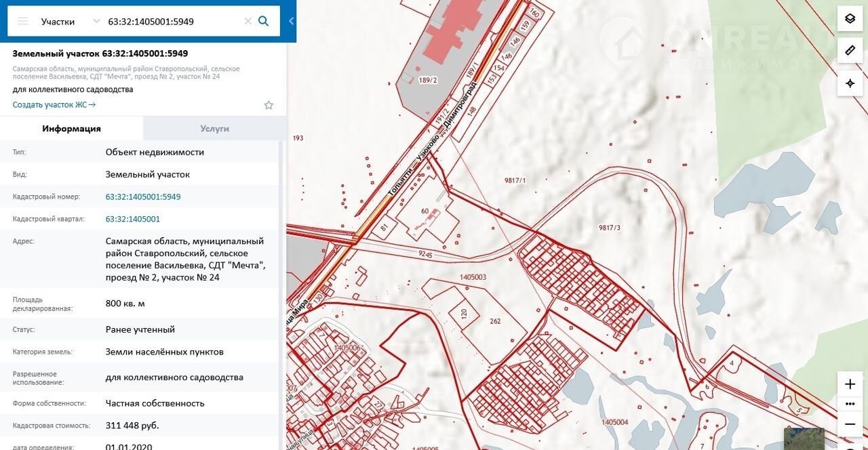868x450 pixels.
Task: Expand the three-dots zoom options
Action: coord(850,404)
